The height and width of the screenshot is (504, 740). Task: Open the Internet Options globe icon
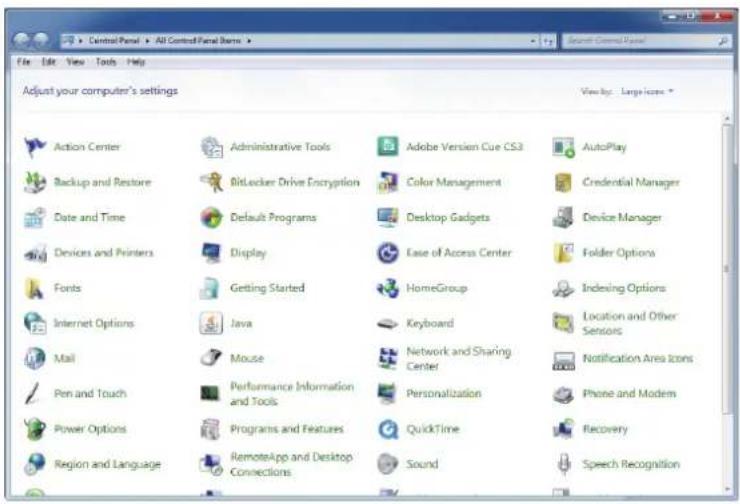click(35, 323)
